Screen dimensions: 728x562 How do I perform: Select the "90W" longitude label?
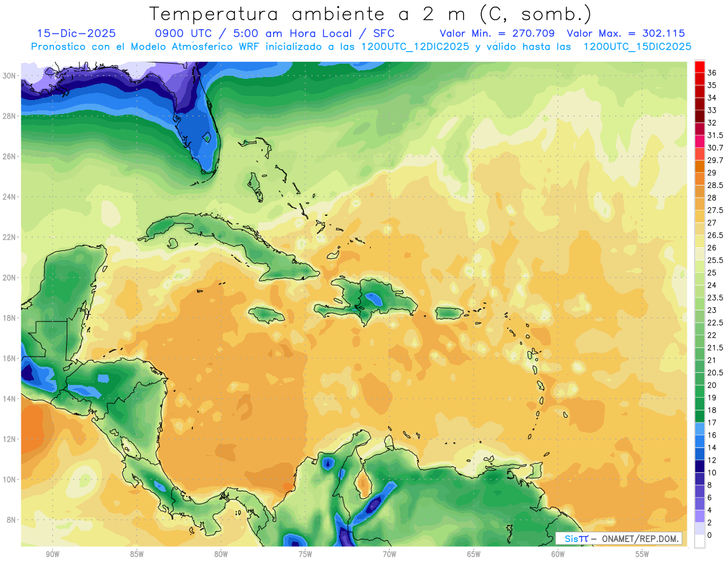52,554
